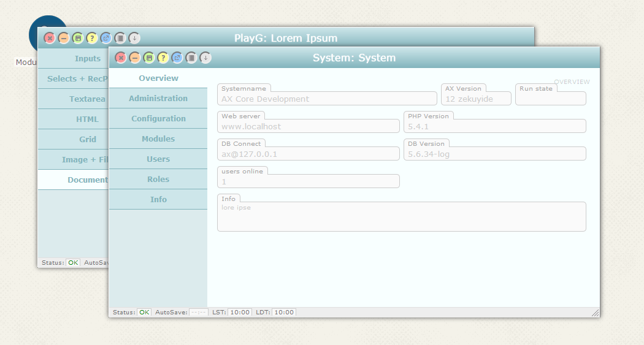Click the down-arrow icon in System title bar
Screen dimensions: 644x345
(x=205, y=58)
